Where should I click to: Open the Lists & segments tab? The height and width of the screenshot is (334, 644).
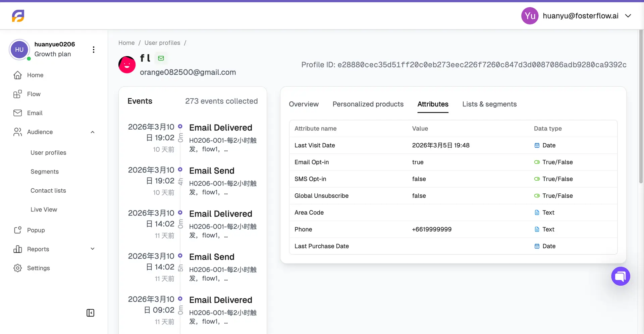coord(489,104)
